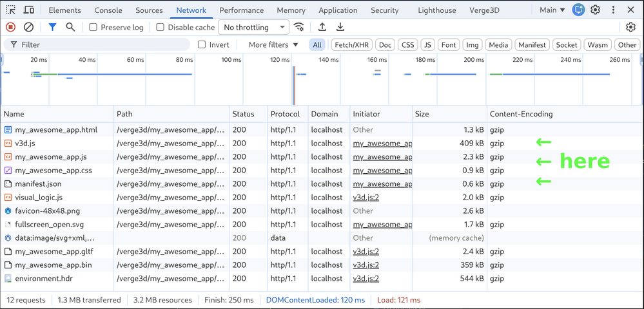Select the All request type filter
The image size is (644, 309).
click(x=317, y=44)
